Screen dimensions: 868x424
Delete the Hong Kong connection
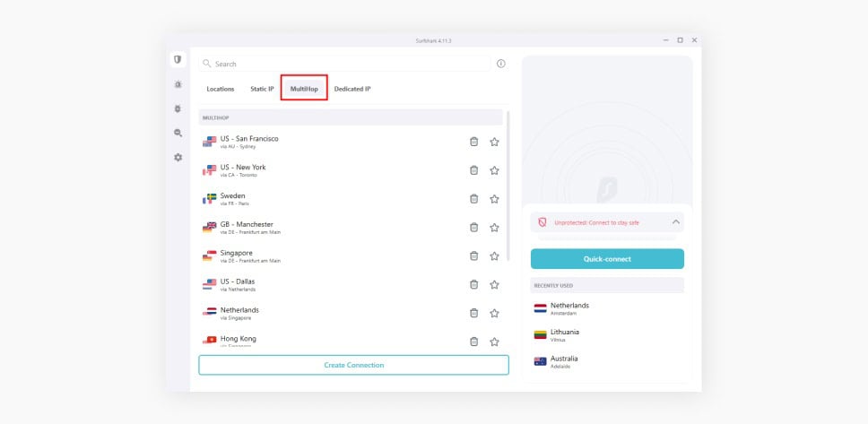click(x=473, y=342)
